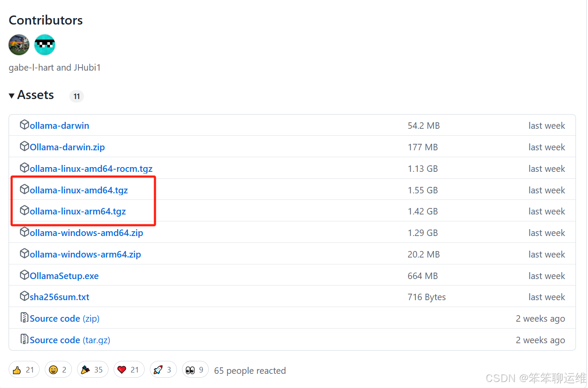This screenshot has width=588, height=388.
Task: Click the Contributors heading
Action: click(46, 20)
